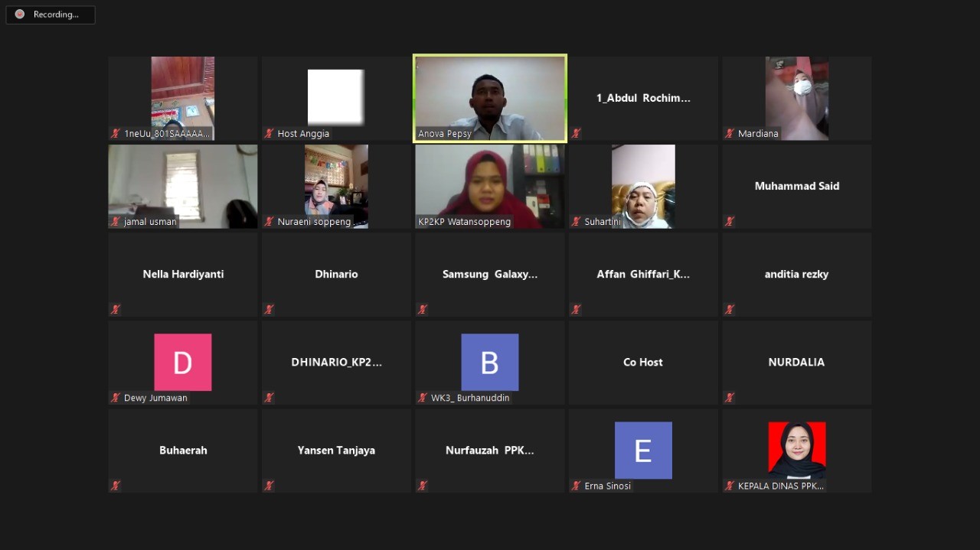
Task: Click muted mic icon on Nella Hardiyanti tile
Action: coord(116,310)
